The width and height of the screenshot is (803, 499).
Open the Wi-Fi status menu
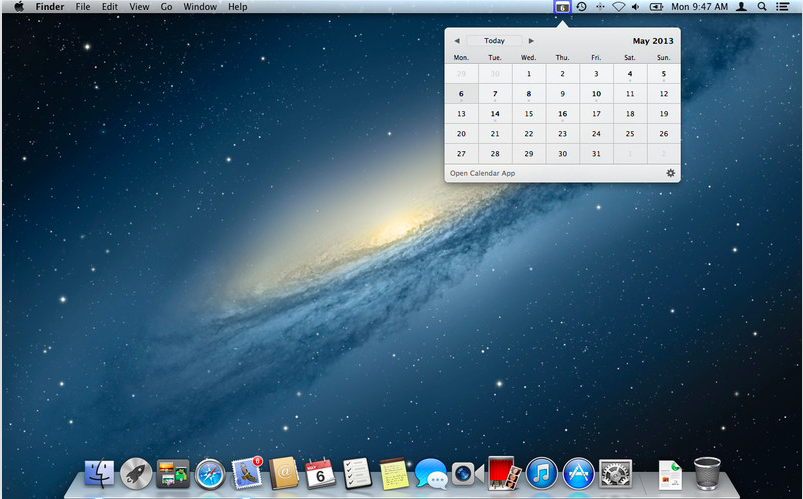[619, 7]
